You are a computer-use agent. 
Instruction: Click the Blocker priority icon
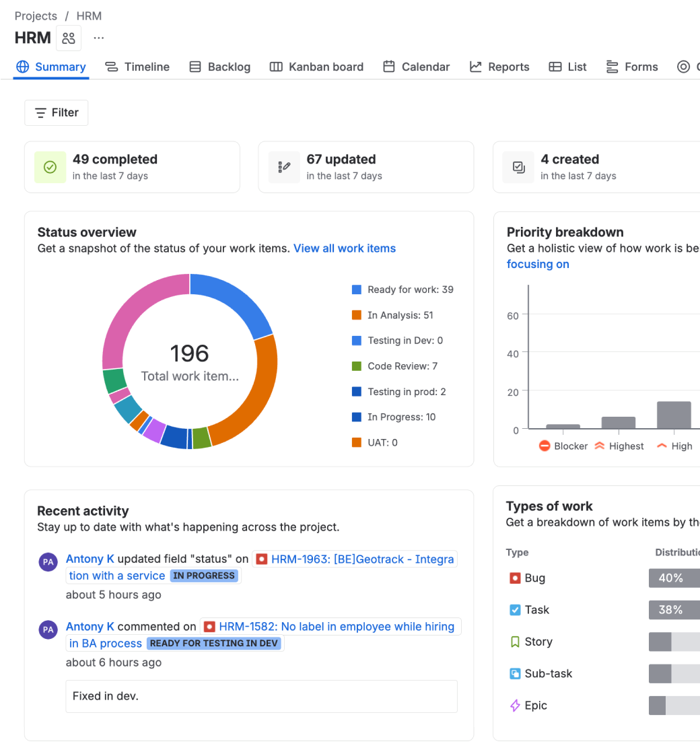(x=545, y=446)
